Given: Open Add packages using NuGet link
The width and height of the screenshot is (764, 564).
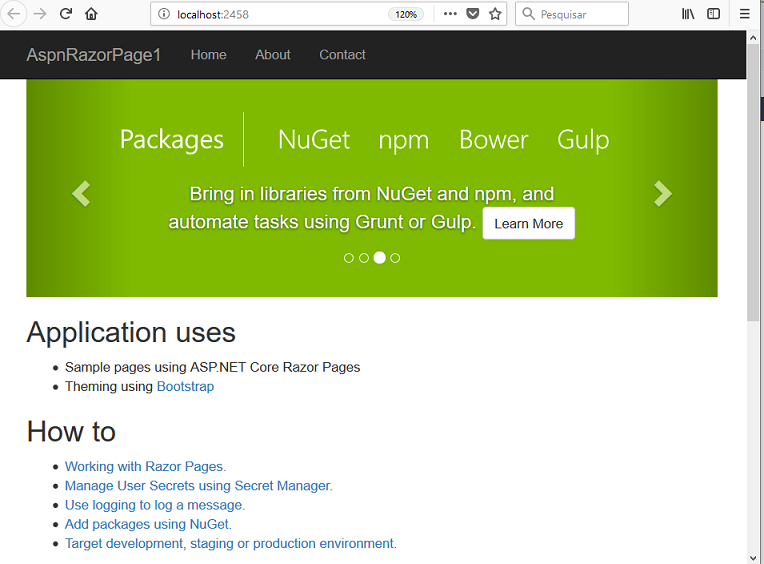Looking at the screenshot, I should [148, 524].
